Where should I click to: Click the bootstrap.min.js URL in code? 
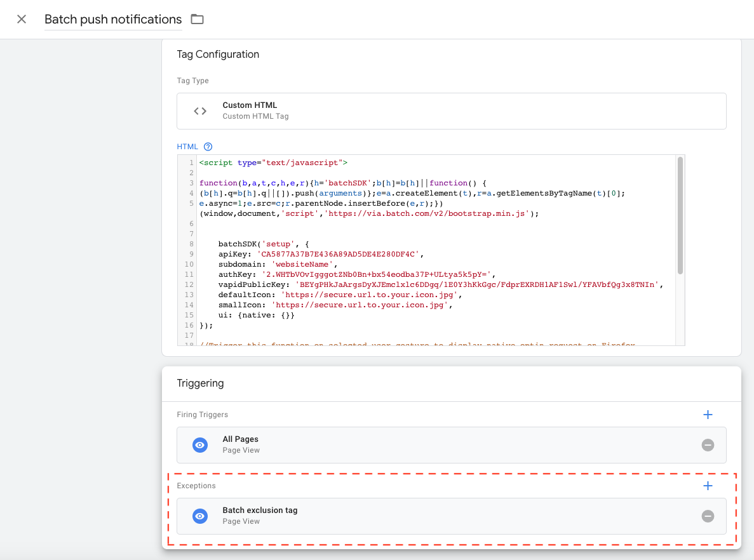427,213
